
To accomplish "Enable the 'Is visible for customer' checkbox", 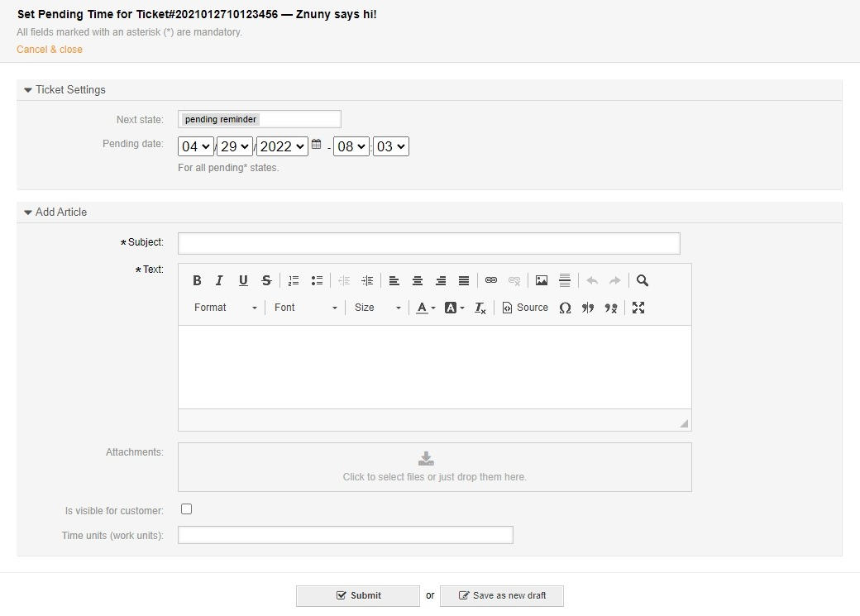I will [187, 509].
